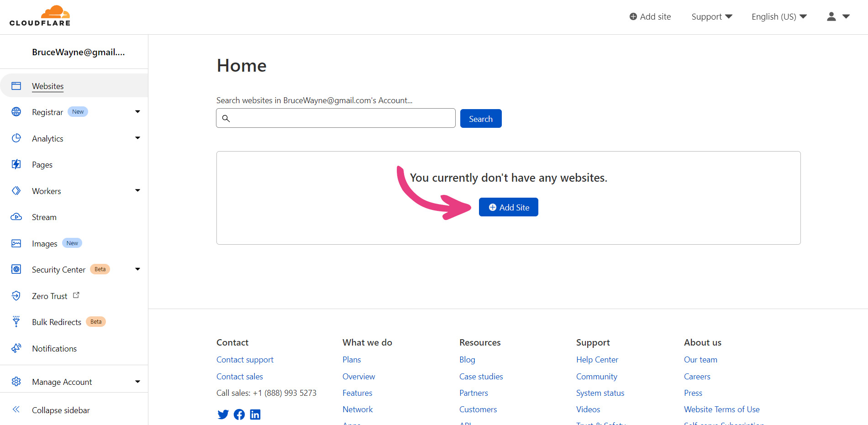Click the Zero Trust shield icon

point(16,296)
